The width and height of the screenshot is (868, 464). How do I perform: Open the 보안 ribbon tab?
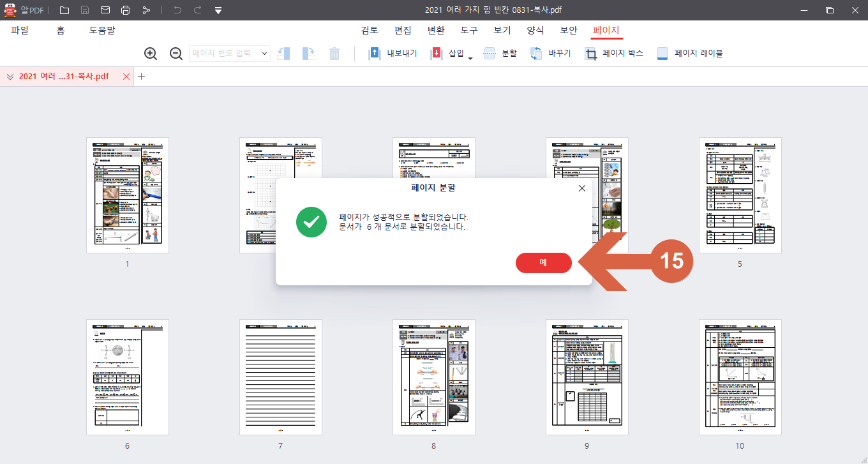tap(568, 30)
